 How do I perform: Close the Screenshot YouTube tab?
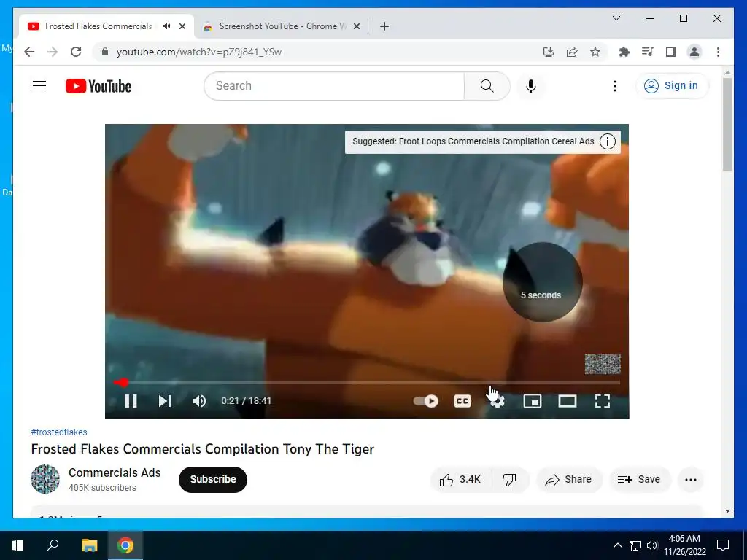click(x=356, y=26)
